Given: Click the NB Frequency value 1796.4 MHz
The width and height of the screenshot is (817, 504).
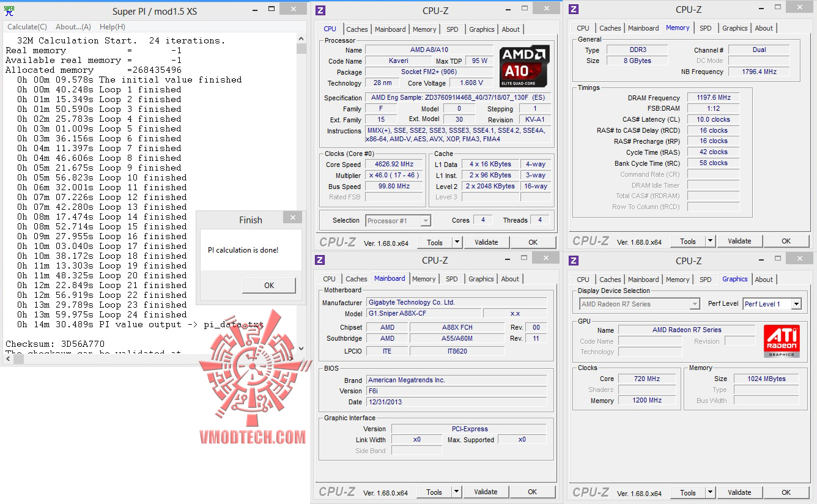Looking at the screenshot, I should (x=758, y=72).
